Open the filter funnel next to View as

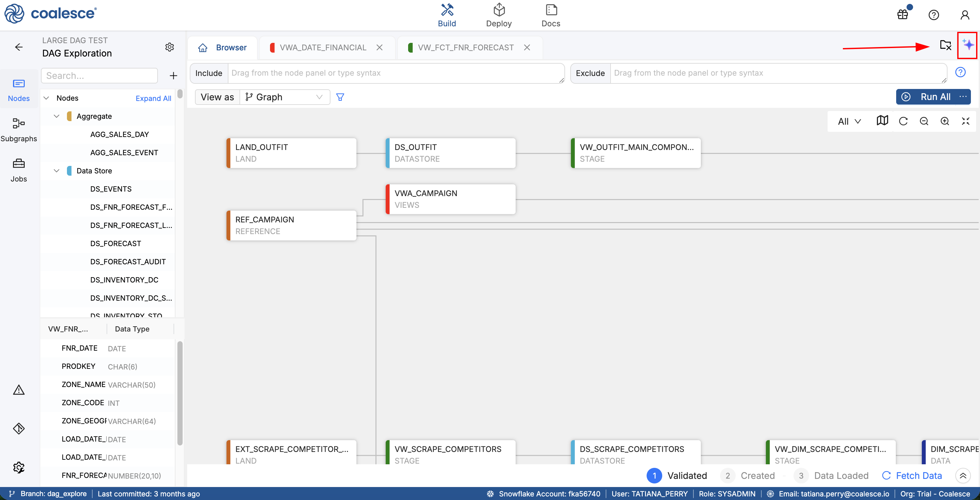coord(340,97)
